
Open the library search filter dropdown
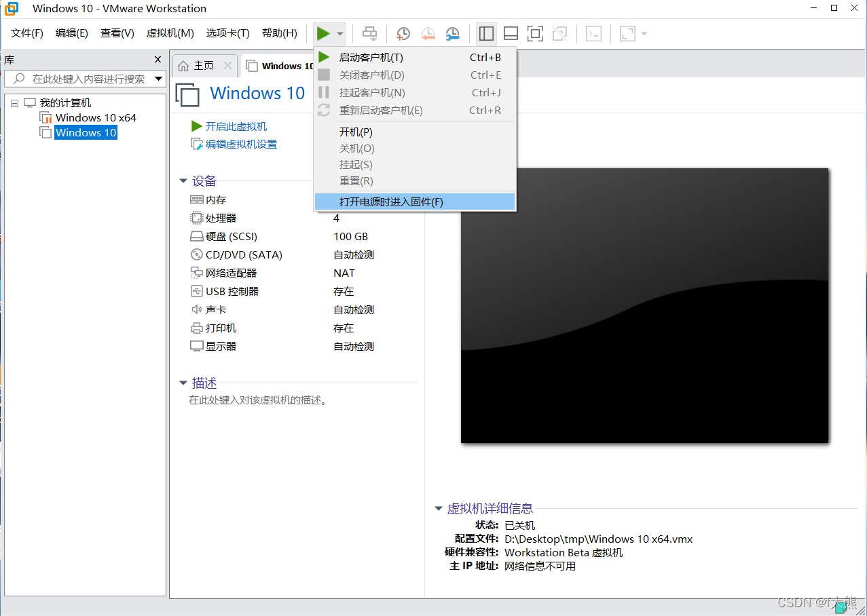tap(159, 79)
